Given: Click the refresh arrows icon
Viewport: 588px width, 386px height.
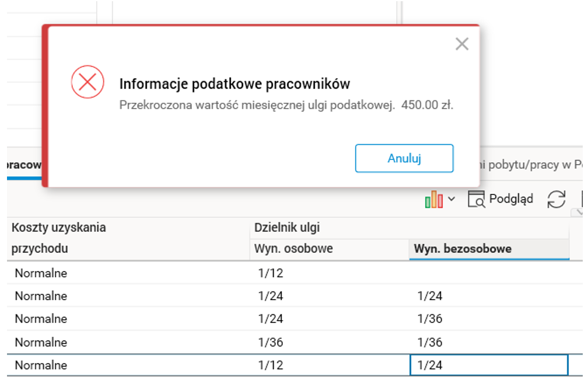Looking at the screenshot, I should pos(556,200).
